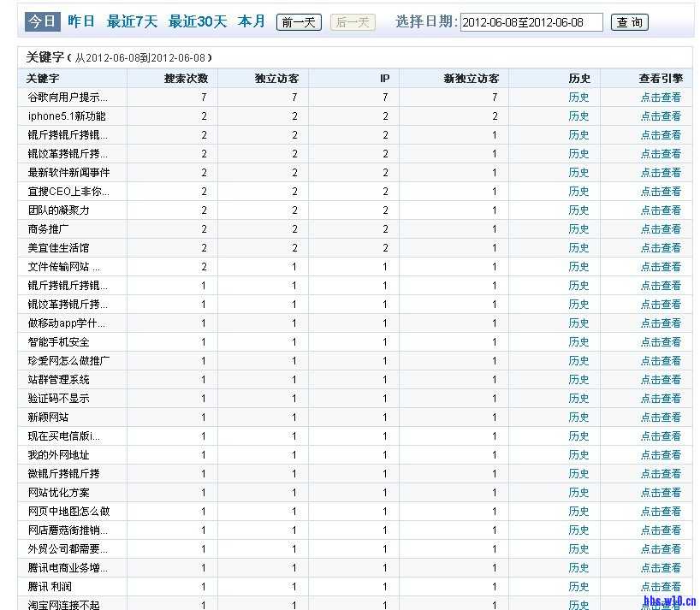This screenshot has width=700, height=610.
Task: Open 历史 for keyword 谷歌向用户提示
Action: (579, 97)
